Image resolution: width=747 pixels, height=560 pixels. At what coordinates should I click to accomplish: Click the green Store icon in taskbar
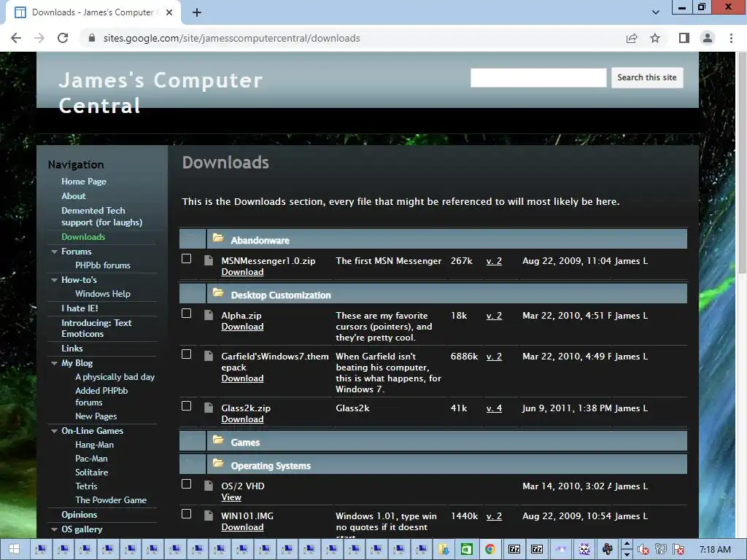coord(466,549)
